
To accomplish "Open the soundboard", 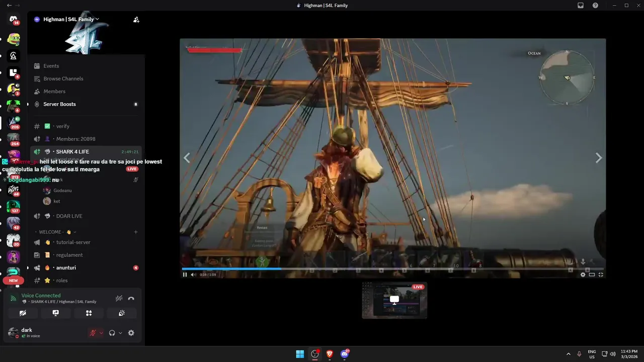I will (122, 313).
